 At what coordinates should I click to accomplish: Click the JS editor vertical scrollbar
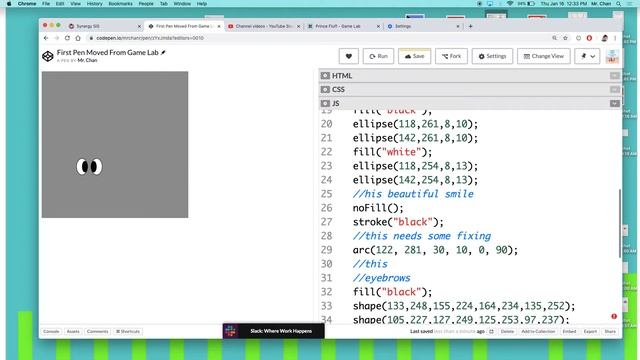620,223
